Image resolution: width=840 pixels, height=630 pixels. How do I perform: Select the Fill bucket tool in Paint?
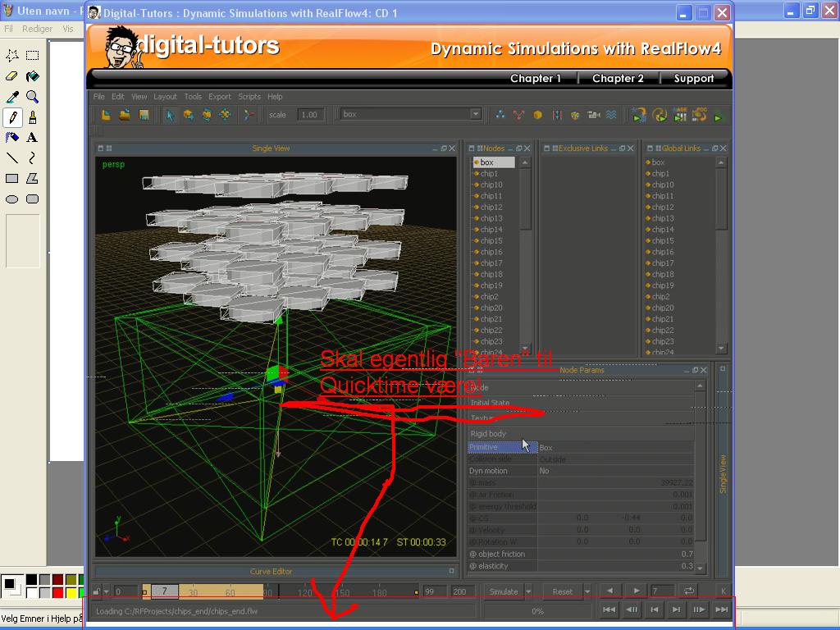[x=32, y=76]
